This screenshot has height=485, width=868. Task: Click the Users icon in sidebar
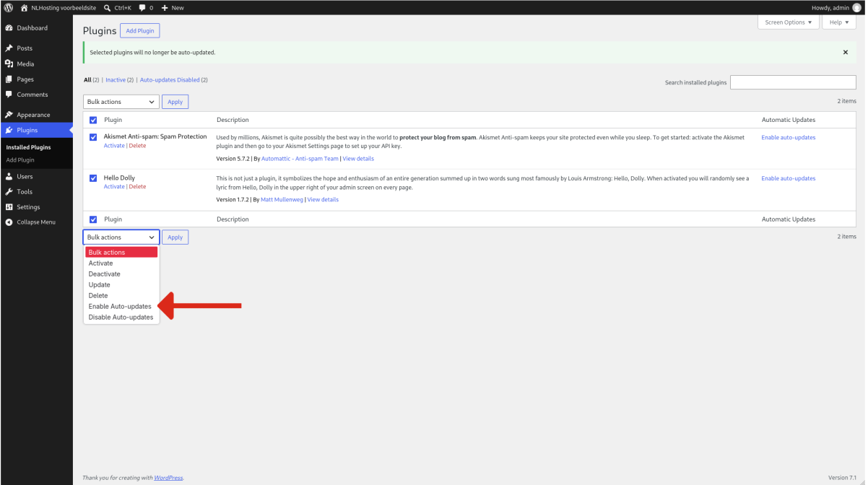pos(9,176)
